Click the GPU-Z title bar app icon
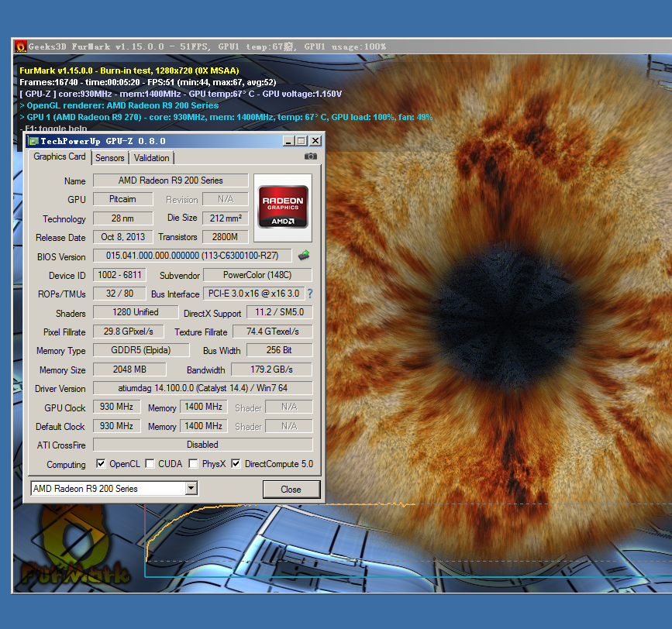 click(33, 141)
